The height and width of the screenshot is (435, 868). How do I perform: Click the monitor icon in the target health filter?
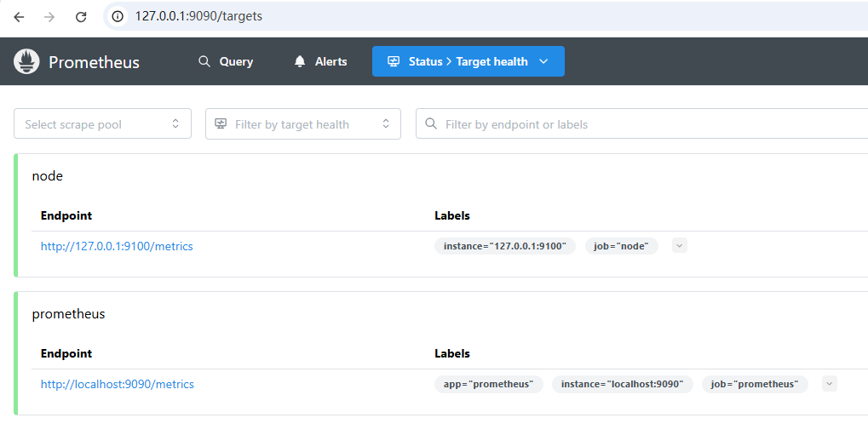pyautogui.click(x=221, y=123)
